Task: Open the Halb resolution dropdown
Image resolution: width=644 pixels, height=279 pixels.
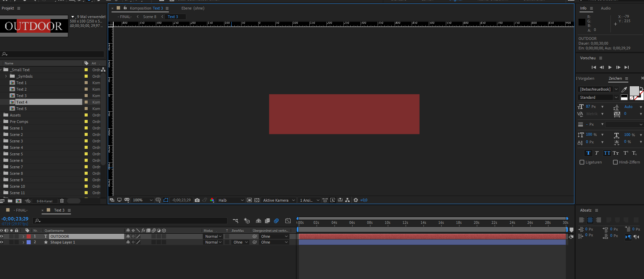Action: click(x=231, y=200)
